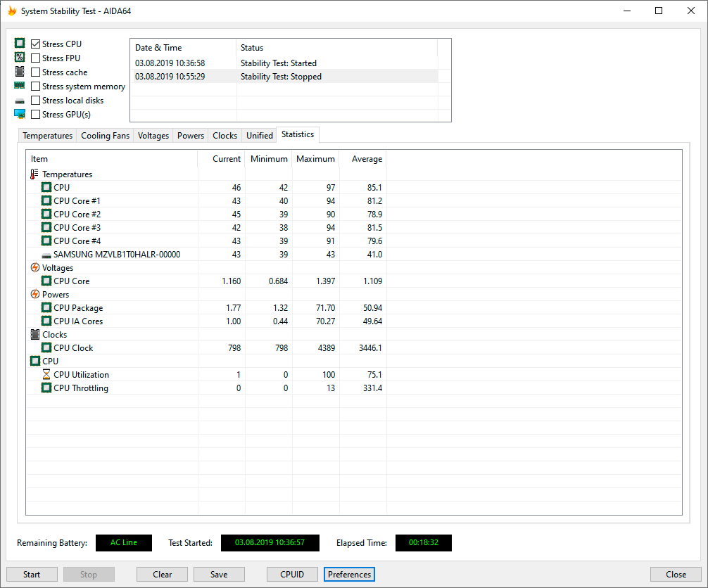Click the Maximum column header
Screen dimensions: 708x588
[315, 159]
